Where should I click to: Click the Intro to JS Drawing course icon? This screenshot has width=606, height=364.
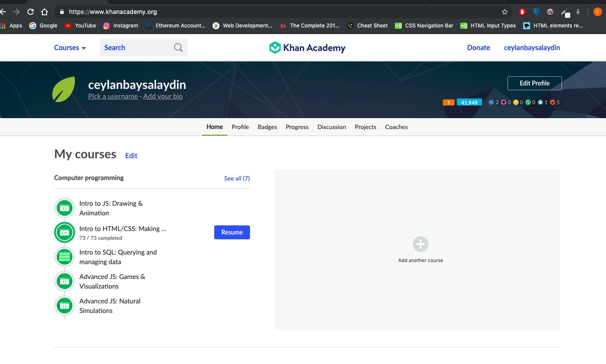(x=65, y=208)
